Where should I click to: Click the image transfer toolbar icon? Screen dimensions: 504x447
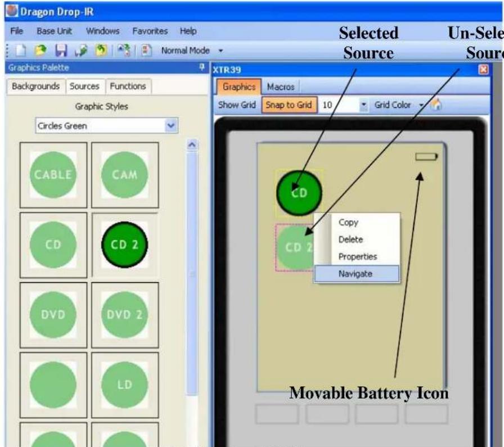(x=124, y=51)
